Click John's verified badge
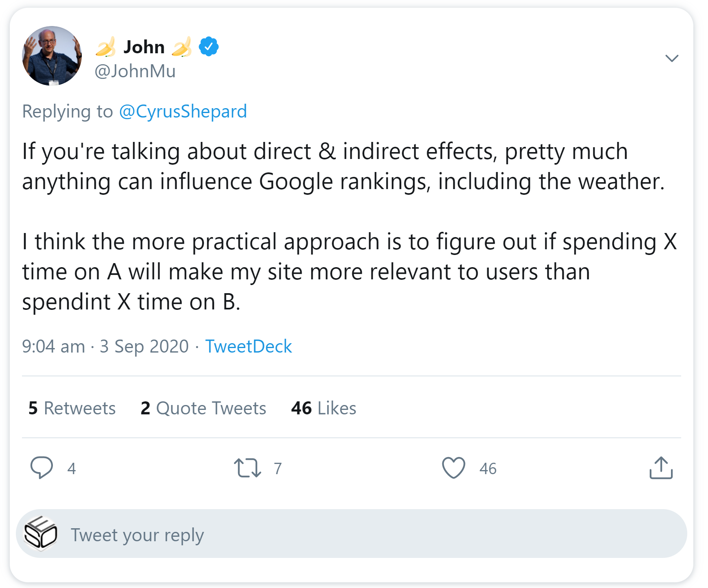This screenshot has height=588, width=708. coord(208,46)
